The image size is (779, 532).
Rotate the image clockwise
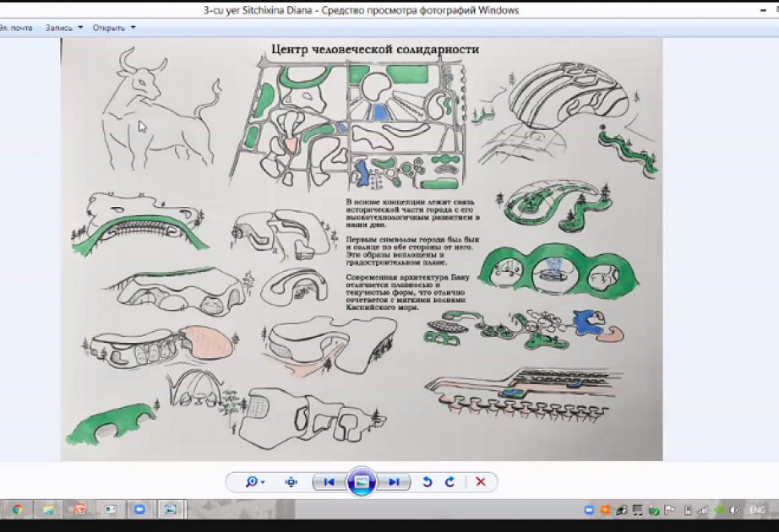click(449, 482)
